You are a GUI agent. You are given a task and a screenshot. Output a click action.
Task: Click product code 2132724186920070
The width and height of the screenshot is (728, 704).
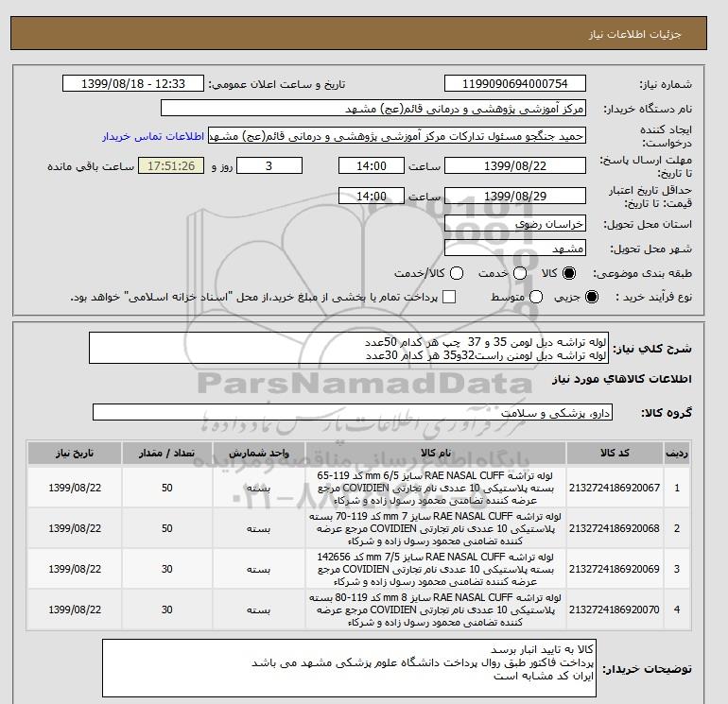[x=615, y=610]
